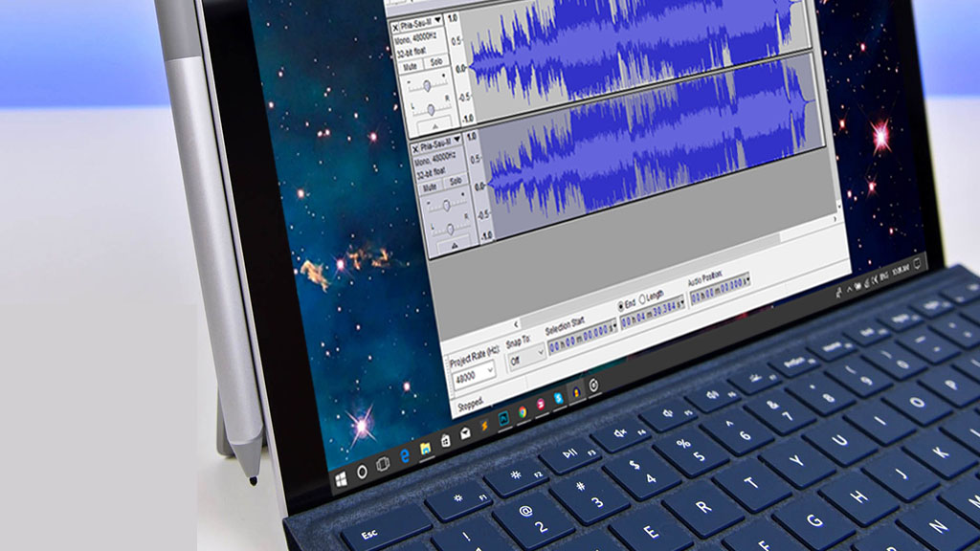Viewport: 980px width, 551px height.
Task: Click the End time field 04 m 30.384
Action: coord(652,314)
